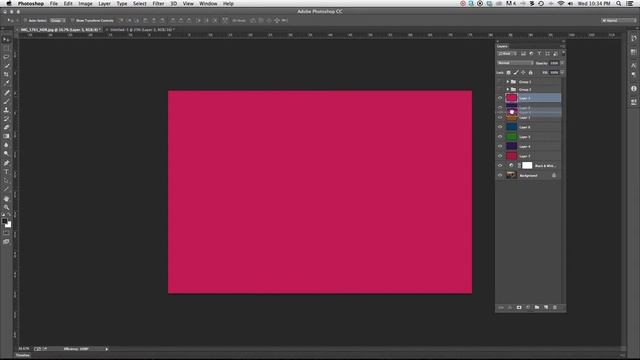This screenshot has height=360, width=640.
Task: Hide the Black & White adjustment layer
Action: pos(500,166)
